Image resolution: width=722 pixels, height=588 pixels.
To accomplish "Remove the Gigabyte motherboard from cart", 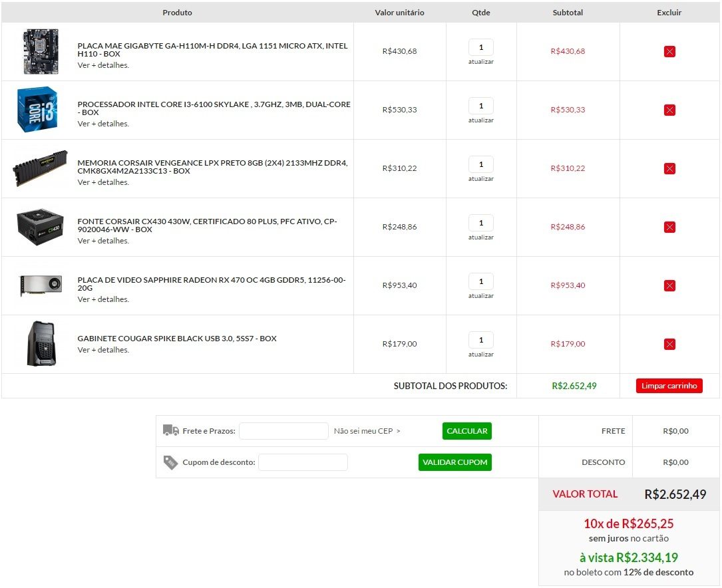I will (669, 51).
